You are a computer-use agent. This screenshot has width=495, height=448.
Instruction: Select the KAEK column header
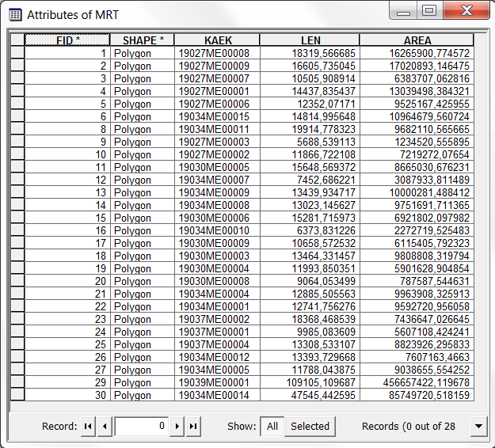[x=217, y=40]
